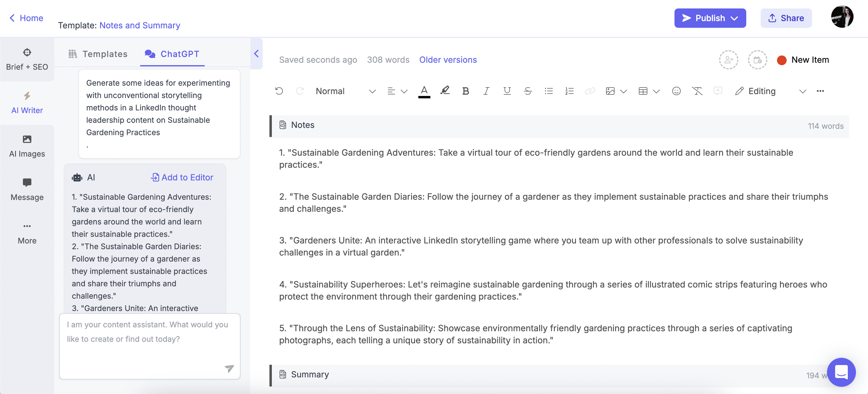The height and width of the screenshot is (394, 868).
Task: Toggle strikethrough formatting
Action: coord(528,91)
